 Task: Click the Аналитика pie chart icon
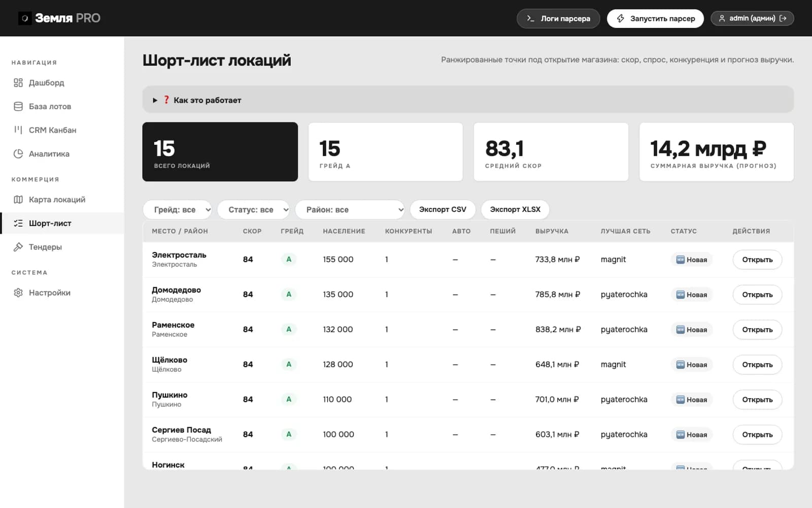pos(18,154)
